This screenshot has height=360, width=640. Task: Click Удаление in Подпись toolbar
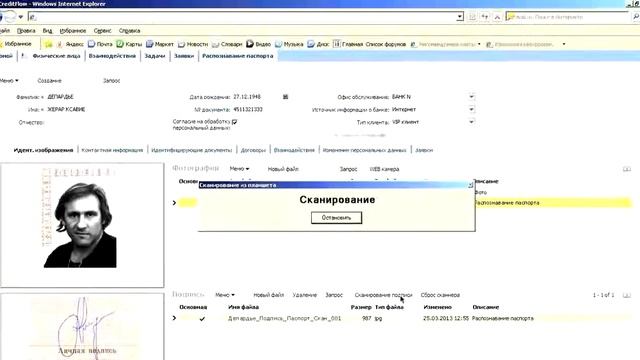click(x=304, y=295)
